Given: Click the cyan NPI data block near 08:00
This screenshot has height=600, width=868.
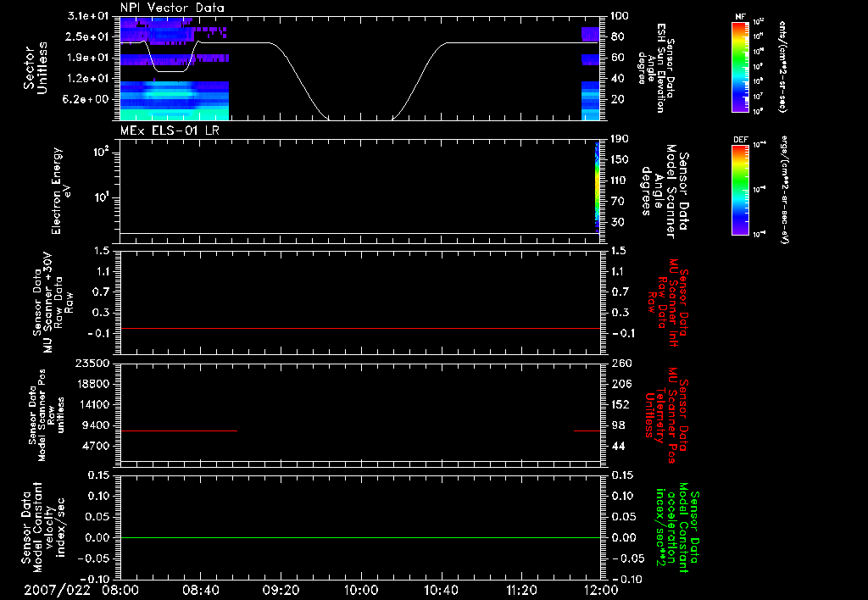Looking at the screenshot, I should [x=175, y=100].
